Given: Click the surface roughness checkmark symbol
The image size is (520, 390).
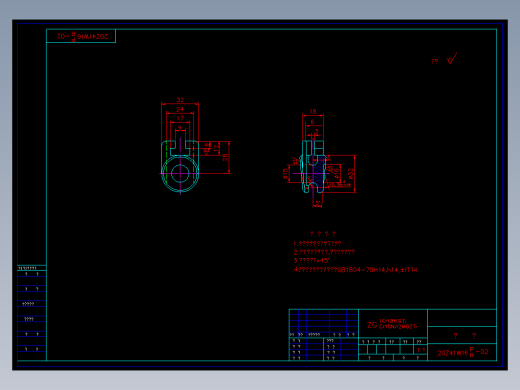Looking at the screenshot, I should 452,58.
